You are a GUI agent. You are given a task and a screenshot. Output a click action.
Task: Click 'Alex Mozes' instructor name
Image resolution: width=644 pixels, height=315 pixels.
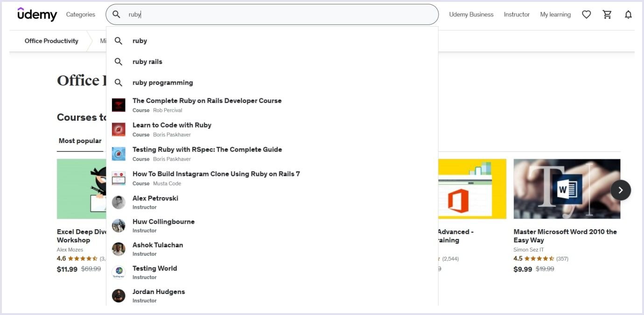70,250
